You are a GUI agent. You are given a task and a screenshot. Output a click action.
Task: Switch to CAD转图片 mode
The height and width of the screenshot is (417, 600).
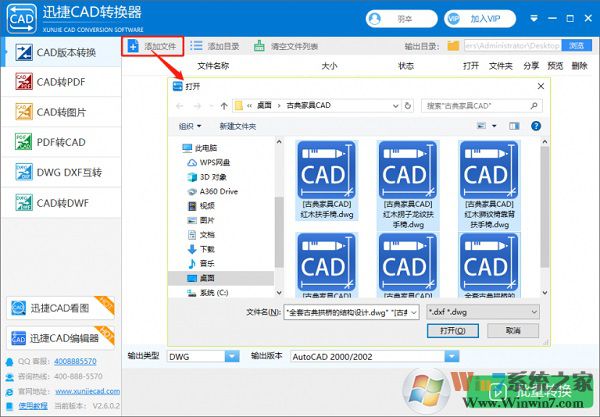(x=61, y=112)
